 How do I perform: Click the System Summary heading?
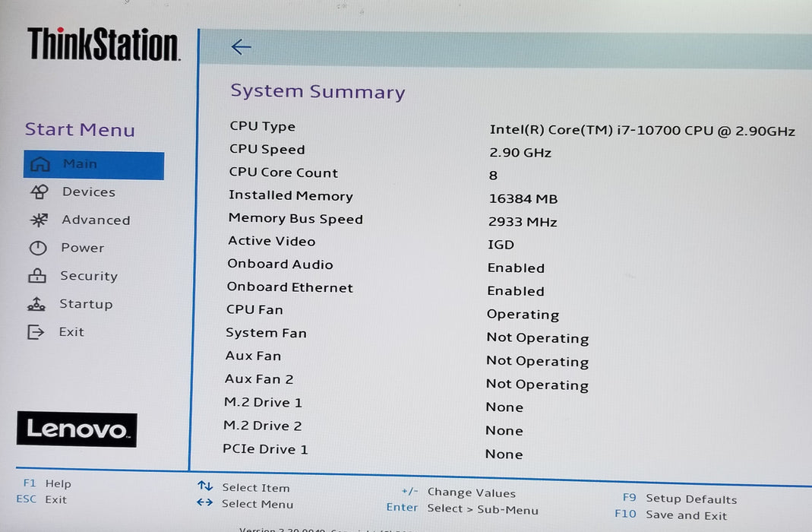click(x=318, y=91)
